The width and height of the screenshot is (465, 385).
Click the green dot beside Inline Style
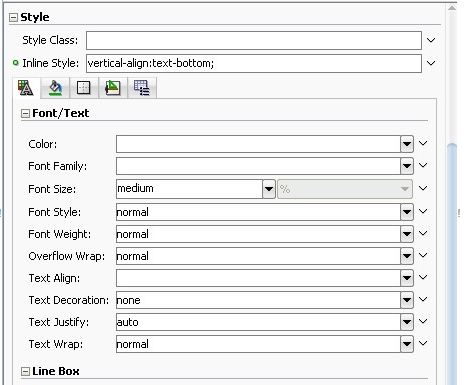pyautogui.click(x=15, y=63)
